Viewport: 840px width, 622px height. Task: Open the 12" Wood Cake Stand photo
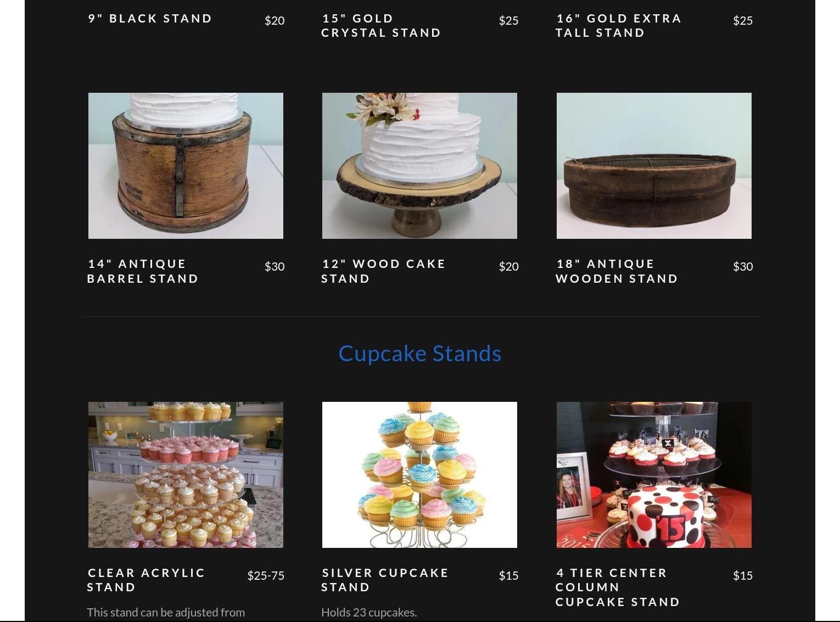[x=419, y=166]
